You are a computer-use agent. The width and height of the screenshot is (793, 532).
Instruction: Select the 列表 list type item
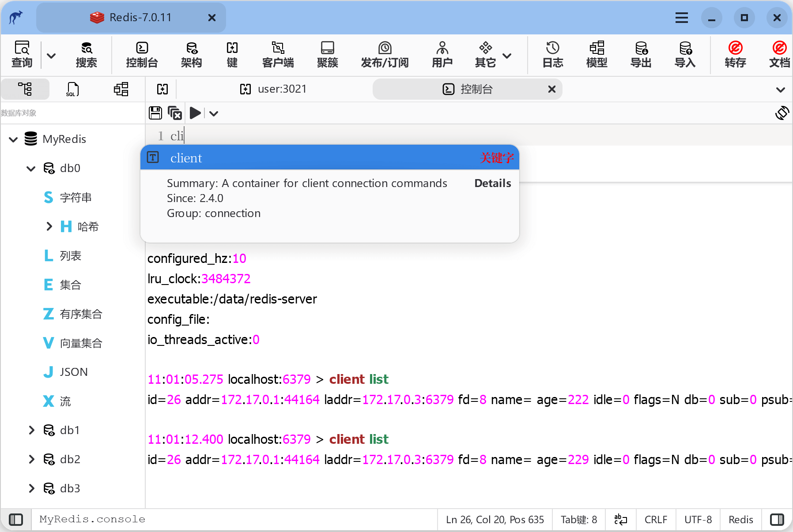(x=63, y=256)
